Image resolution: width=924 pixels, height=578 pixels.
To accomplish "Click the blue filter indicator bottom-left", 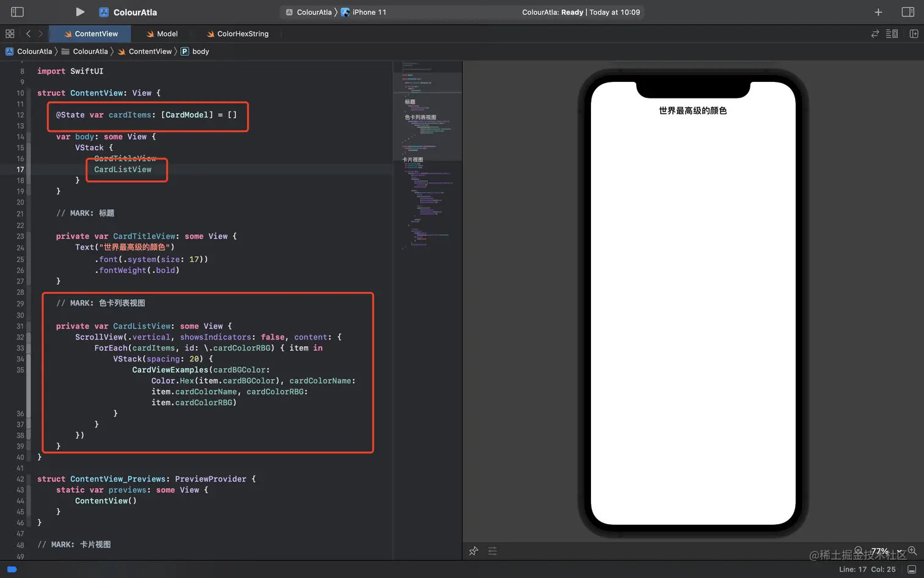I will [x=12, y=569].
